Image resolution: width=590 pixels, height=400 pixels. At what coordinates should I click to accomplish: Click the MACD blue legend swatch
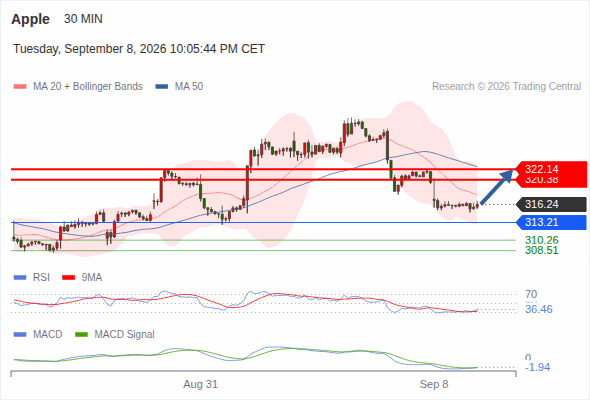(x=20, y=334)
